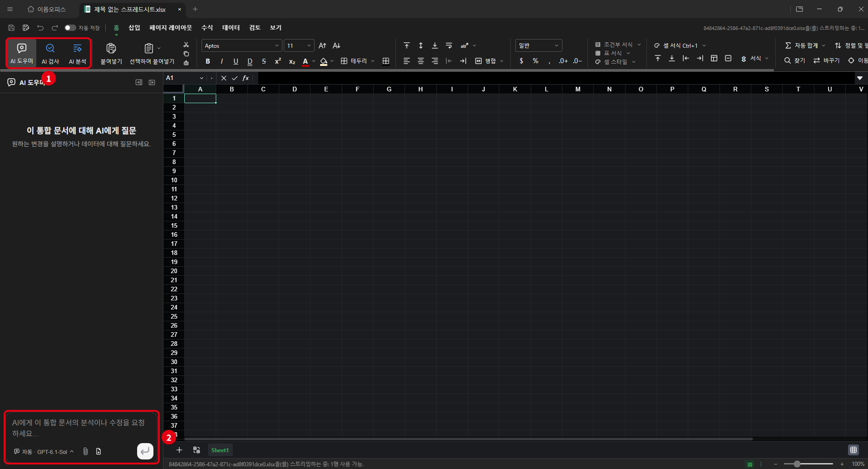
Task: Open the AI 분석 tool
Action: click(x=78, y=53)
